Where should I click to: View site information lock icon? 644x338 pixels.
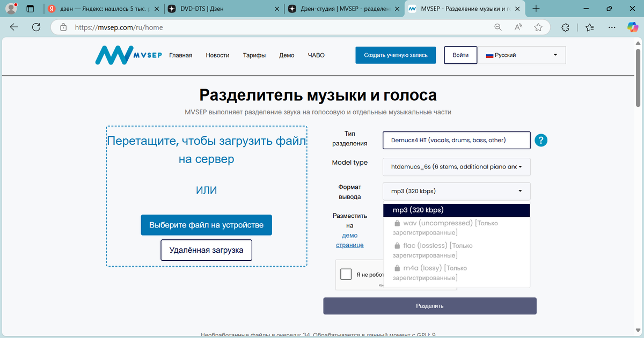click(x=63, y=27)
